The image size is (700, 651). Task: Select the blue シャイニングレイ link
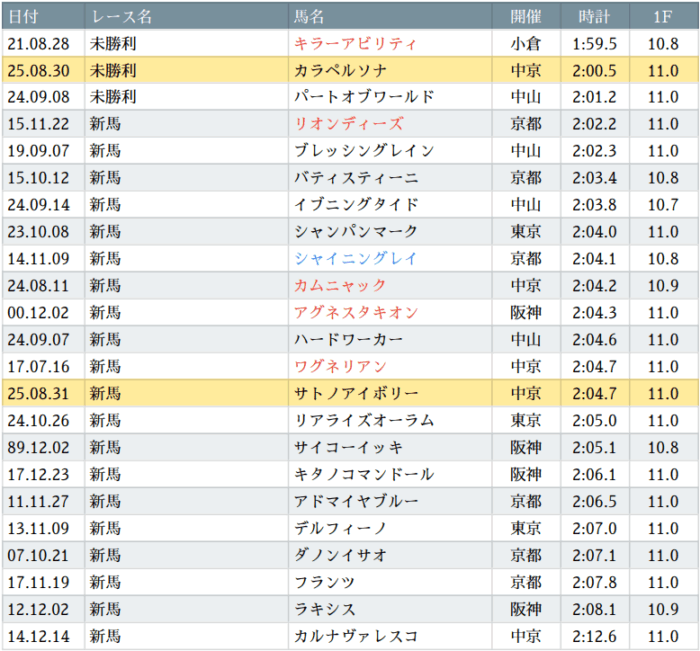(x=356, y=258)
